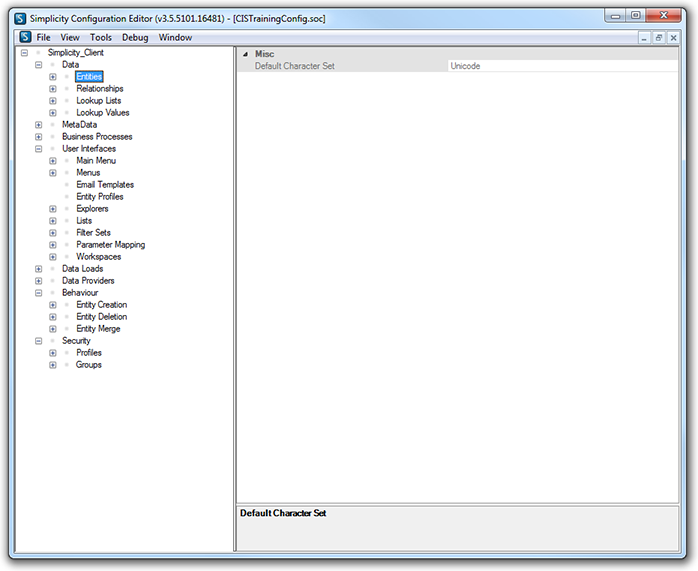
Task: Open the File menu
Action: point(43,37)
